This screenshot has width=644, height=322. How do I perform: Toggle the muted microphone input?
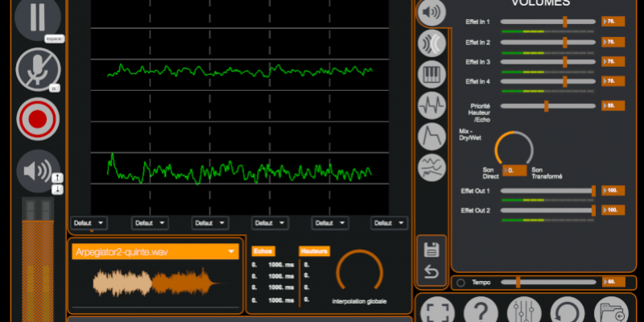point(37,69)
